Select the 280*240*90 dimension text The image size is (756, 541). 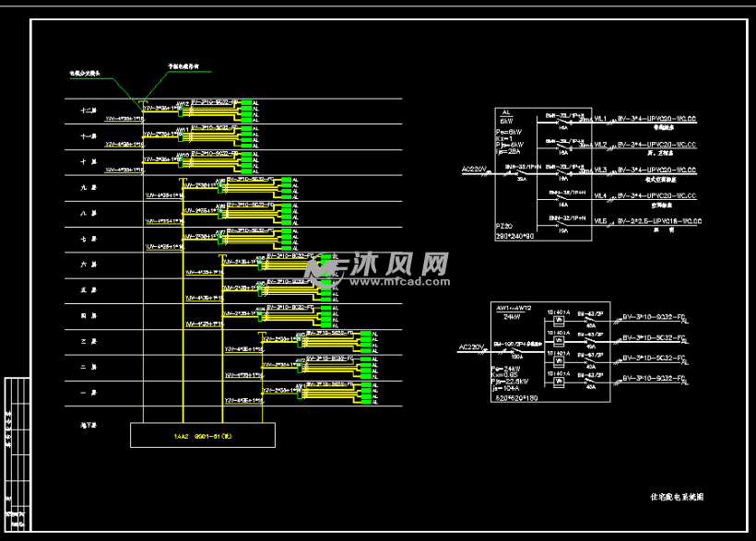coord(515,236)
